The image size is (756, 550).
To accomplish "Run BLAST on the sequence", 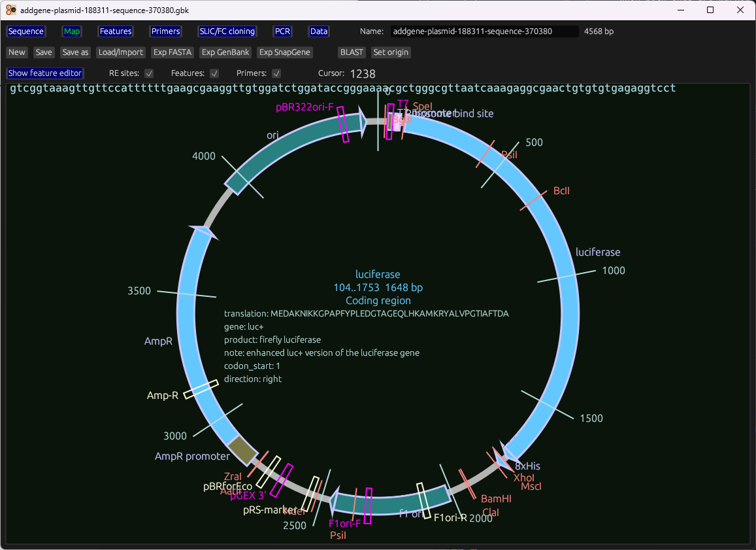I will [x=352, y=52].
